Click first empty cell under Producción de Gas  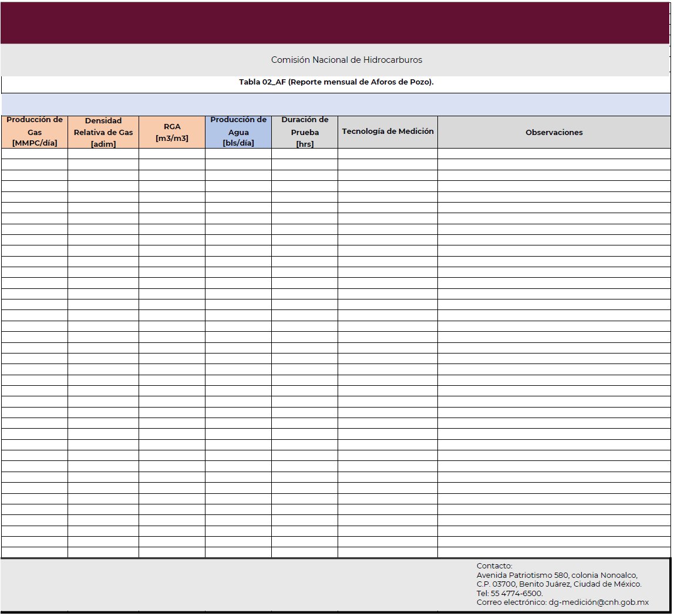coord(35,154)
